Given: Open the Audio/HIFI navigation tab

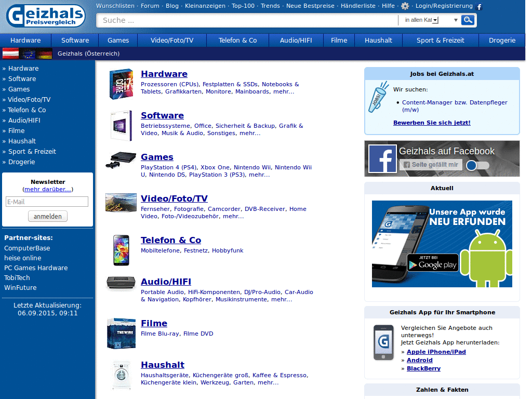Looking at the screenshot, I should pos(296,41).
